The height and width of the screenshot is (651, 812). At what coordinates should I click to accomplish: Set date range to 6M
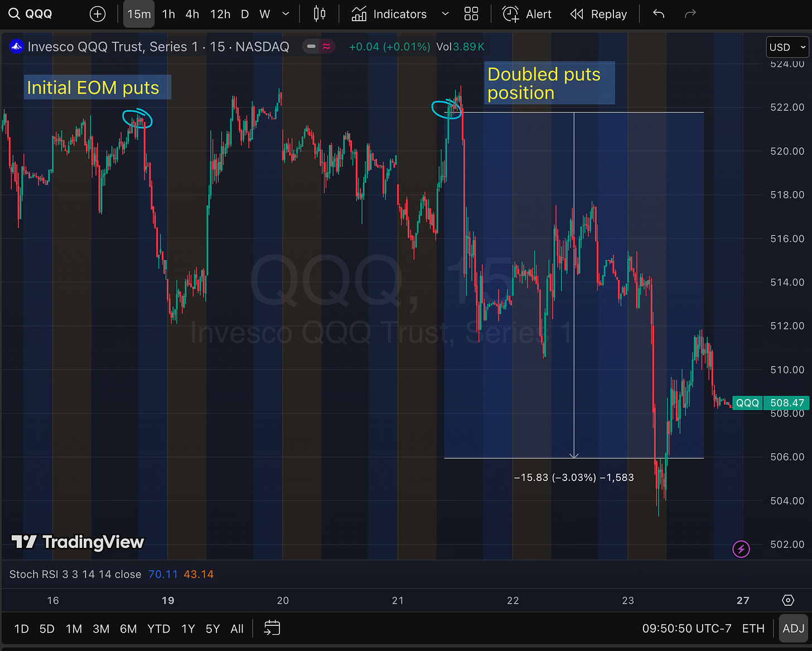point(128,629)
